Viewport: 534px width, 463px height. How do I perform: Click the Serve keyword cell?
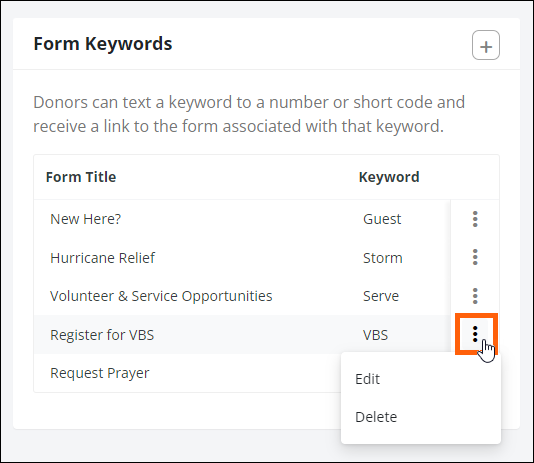[381, 296]
